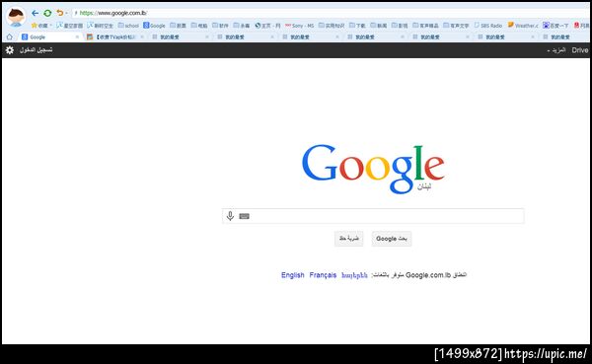Open the 百度一下 bookmark
This screenshot has height=364, width=592.
pyautogui.click(x=555, y=26)
